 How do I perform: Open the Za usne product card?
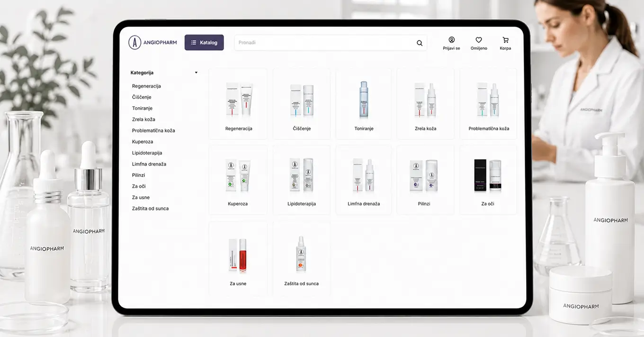click(x=238, y=258)
